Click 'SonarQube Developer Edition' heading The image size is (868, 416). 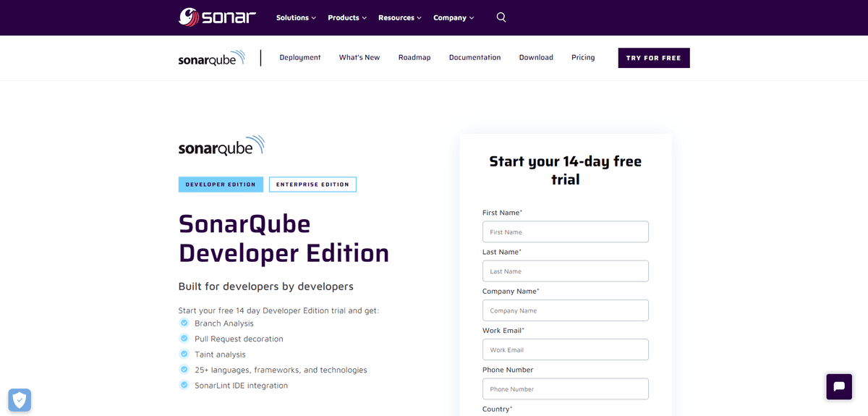coord(284,239)
